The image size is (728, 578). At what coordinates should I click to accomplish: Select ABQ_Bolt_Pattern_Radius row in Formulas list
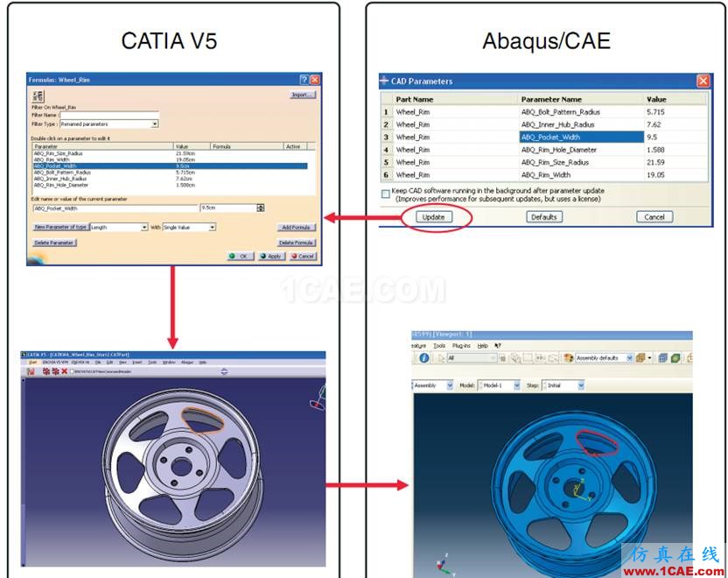(x=170, y=173)
